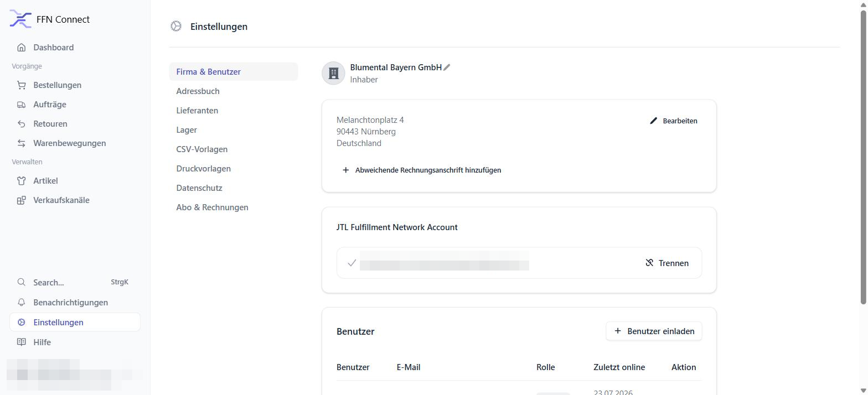Screen dimensions: 868x395
Task: Click the blurred user profile at sidebar bottom
Action: pos(75,374)
